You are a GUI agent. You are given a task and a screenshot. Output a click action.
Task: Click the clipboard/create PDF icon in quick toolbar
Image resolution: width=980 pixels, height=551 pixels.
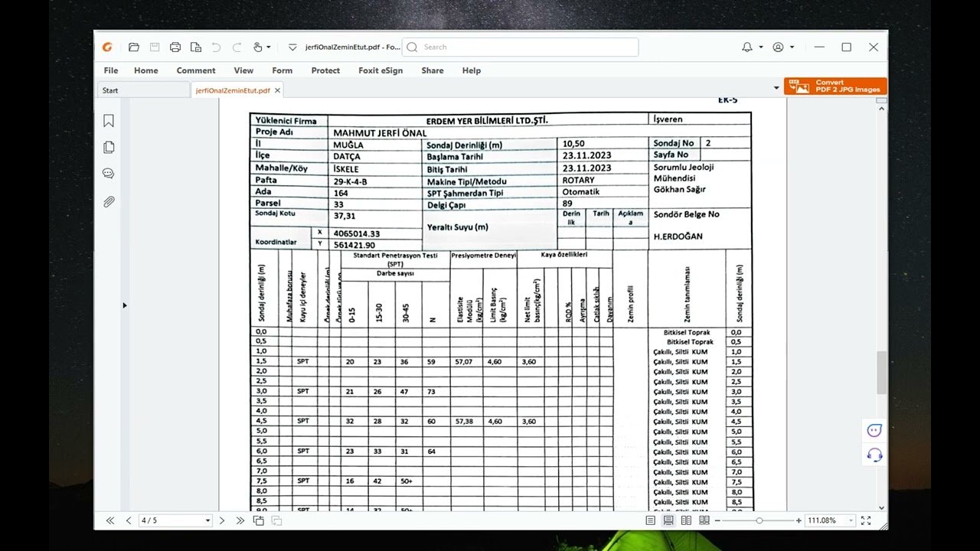(x=196, y=47)
